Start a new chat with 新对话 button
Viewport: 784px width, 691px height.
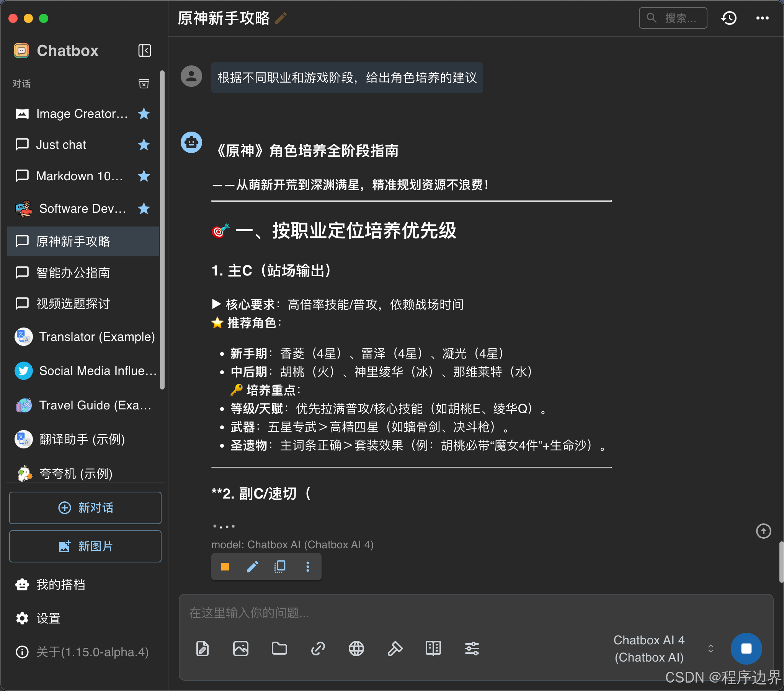tap(85, 508)
